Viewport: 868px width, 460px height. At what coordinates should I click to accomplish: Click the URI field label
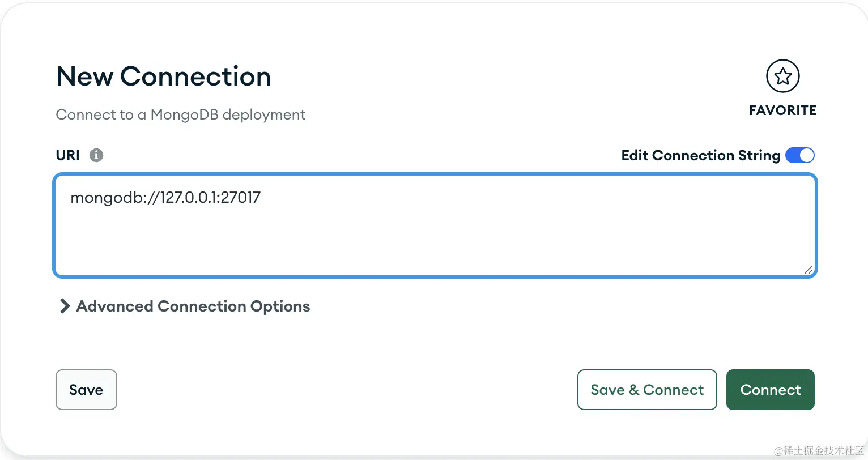(x=68, y=155)
